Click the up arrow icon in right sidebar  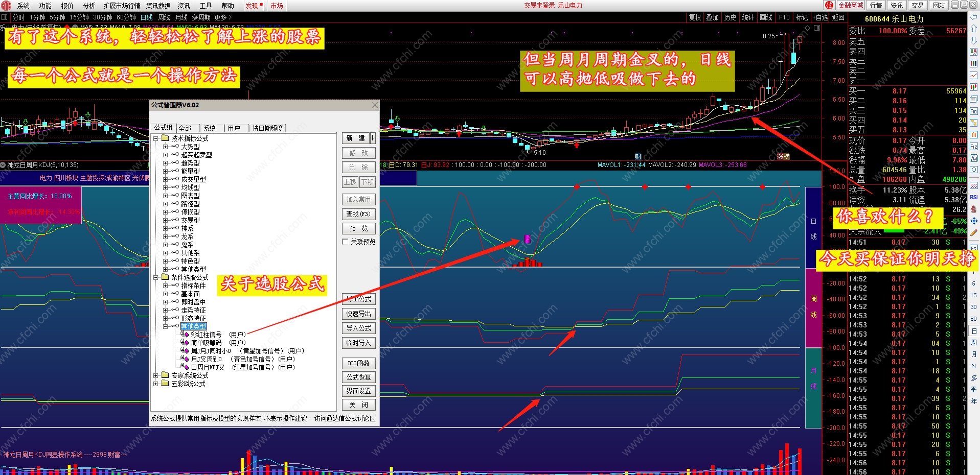pos(974,29)
